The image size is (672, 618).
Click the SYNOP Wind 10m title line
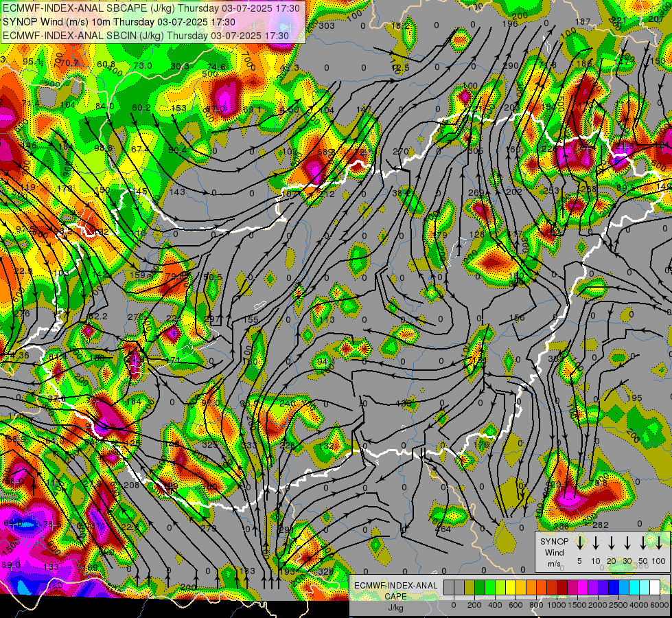[119, 22]
